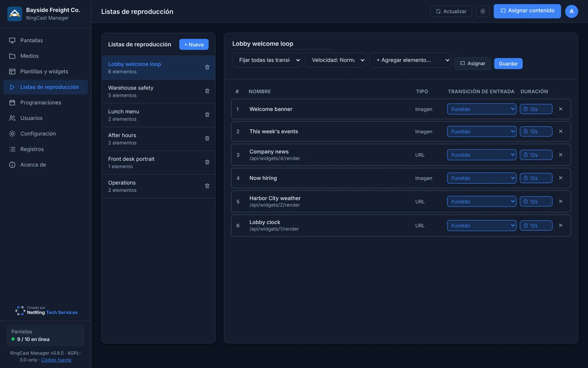Open the Código fuente link
The image size is (588, 368).
56,360
